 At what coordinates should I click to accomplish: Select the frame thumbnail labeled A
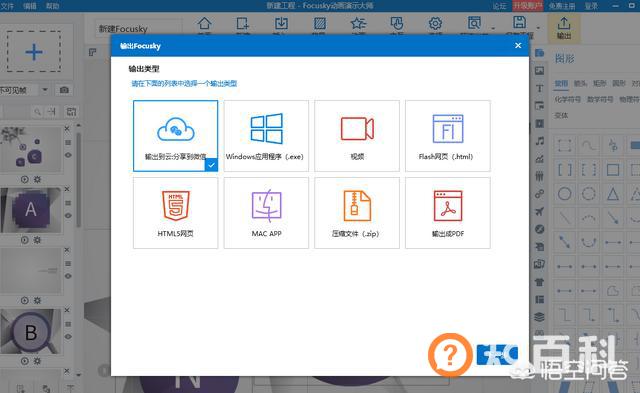[x=31, y=210]
